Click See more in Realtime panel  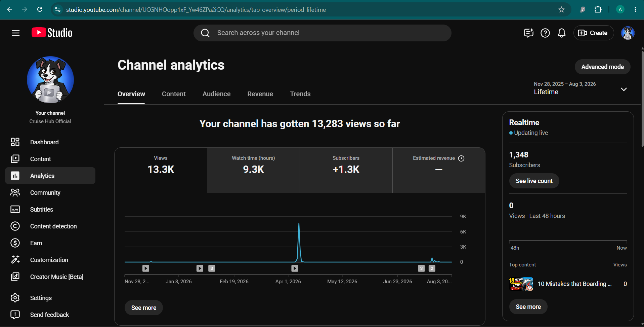[x=528, y=307]
